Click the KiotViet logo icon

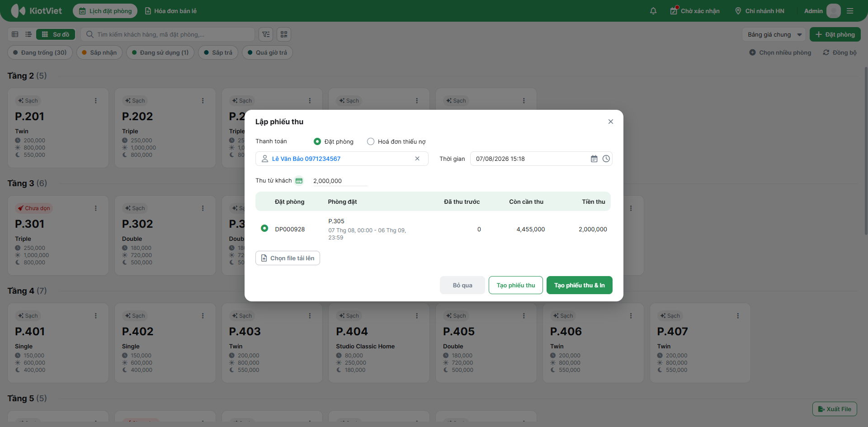(18, 11)
